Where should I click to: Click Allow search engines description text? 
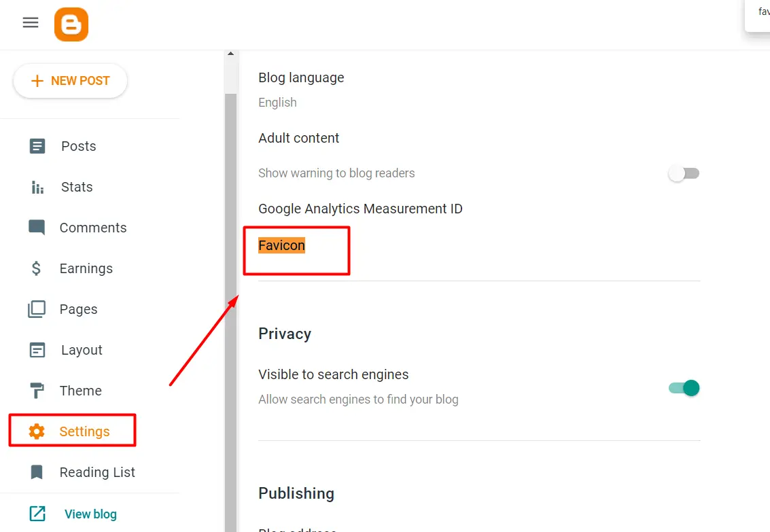coord(358,400)
